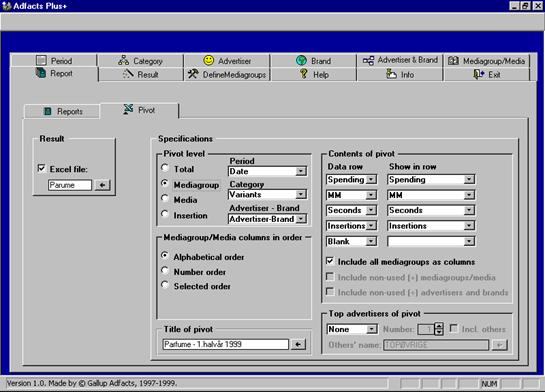Click the Report tab document icon
Image resolution: width=545 pixels, height=392 pixels.
point(41,73)
